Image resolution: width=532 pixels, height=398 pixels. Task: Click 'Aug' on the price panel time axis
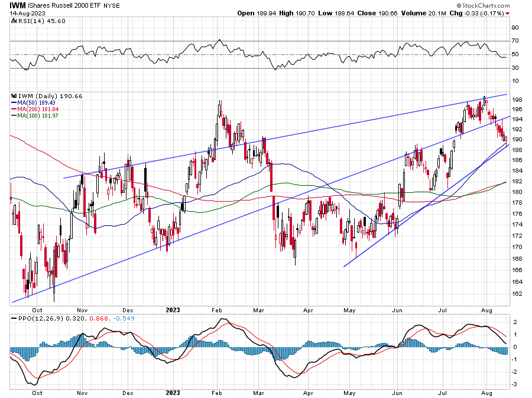(x=486, y=310)
